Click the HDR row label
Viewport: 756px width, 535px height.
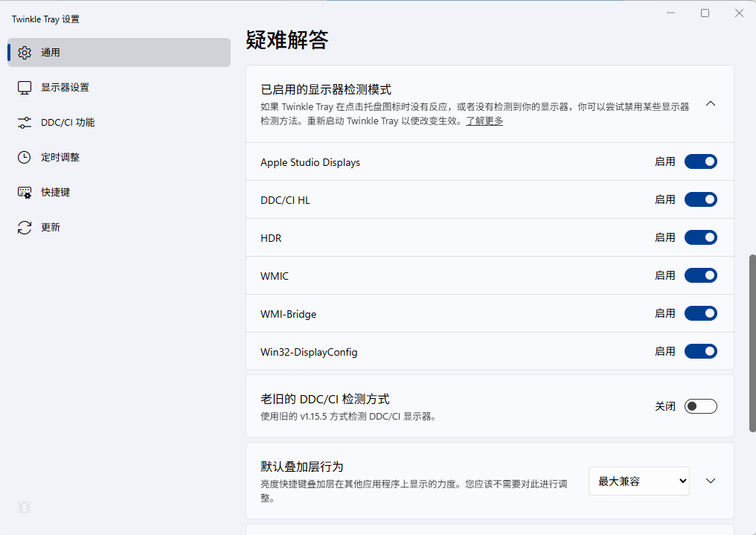pos(271,238)
